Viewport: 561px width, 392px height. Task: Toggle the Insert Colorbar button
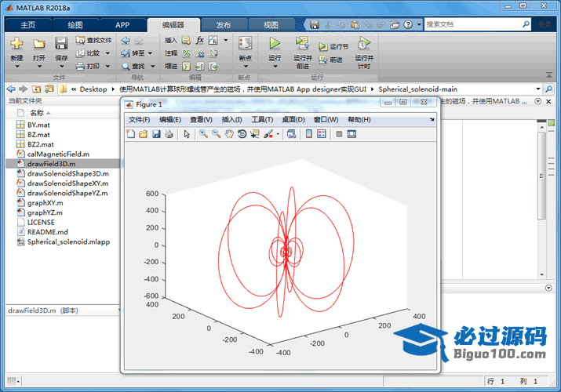(x=308, y=134)
